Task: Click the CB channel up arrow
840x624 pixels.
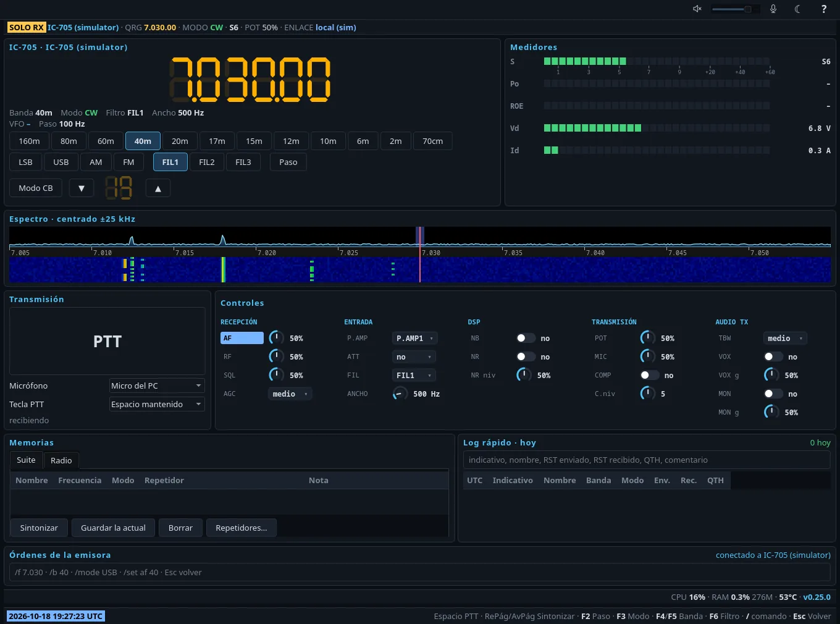Action: pos(158,188)
